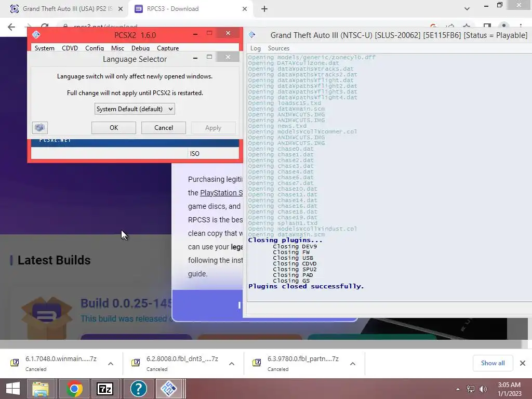Viewport: 532px width, 399px height.
Task: Click the 'Latest Builds' heading
Action: coord(54,260)
